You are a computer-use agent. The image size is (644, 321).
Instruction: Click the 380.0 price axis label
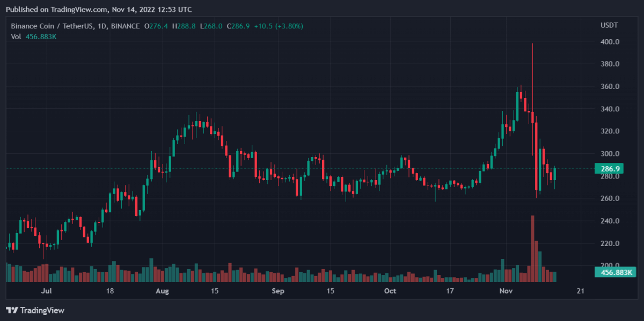click(x=611, y=64)
